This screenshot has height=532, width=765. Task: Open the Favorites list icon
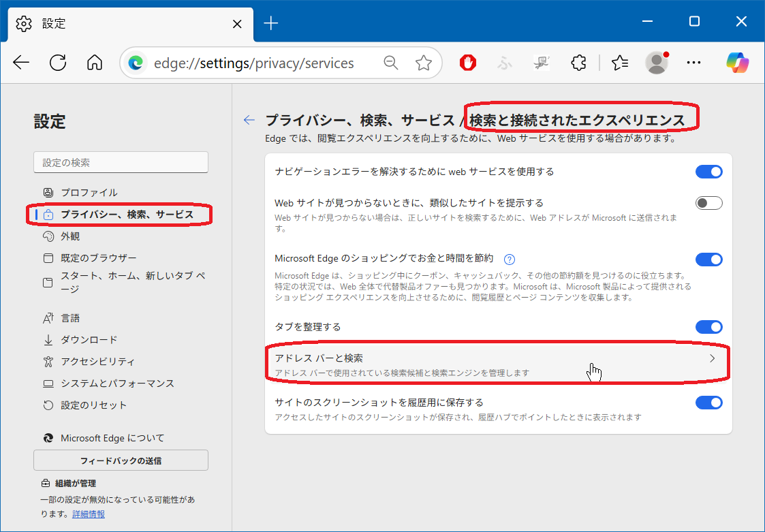click(x=619, y=63)
